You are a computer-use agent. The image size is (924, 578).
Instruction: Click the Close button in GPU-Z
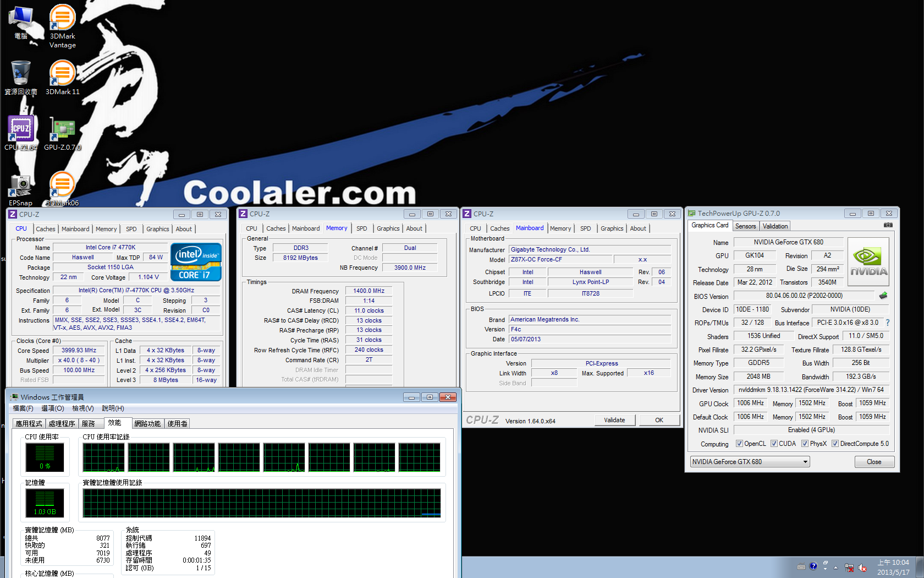(874, 462)
